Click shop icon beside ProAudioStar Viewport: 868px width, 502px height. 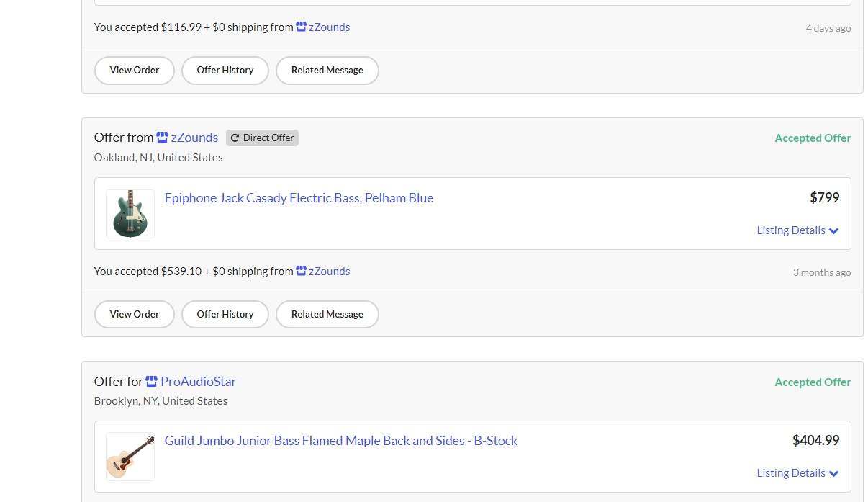[151, 382]
